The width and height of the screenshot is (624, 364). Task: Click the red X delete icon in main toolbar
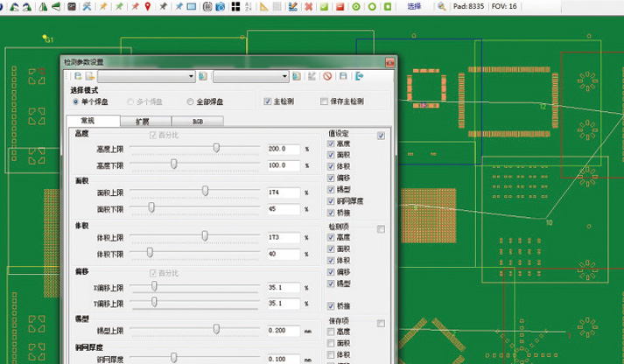(x=309, y=6)
